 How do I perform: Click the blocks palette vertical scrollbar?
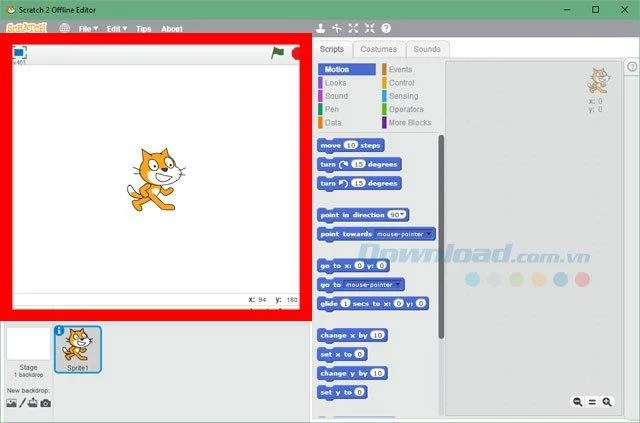click(441, 237)
